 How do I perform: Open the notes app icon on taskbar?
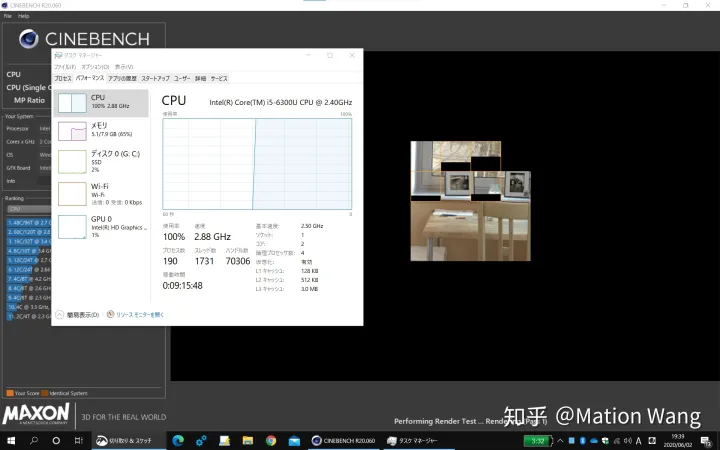click(x=225, y=441)
